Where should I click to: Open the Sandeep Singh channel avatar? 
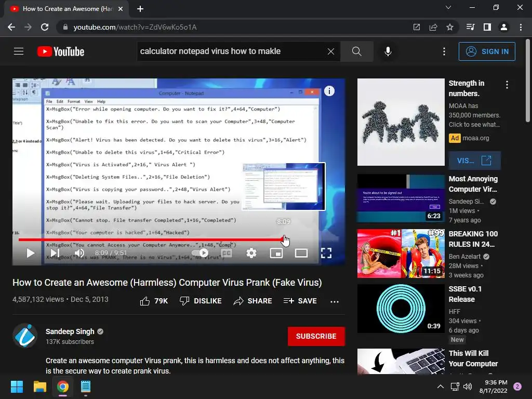[x=25, y=336]
